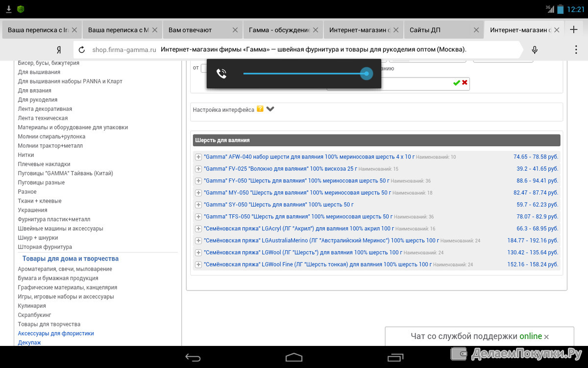Open "Семёновская пряжа LGWool (ЛГ Шерсть)" product link
The height and width of the screenshot is (368, 588).
point(303,253)
